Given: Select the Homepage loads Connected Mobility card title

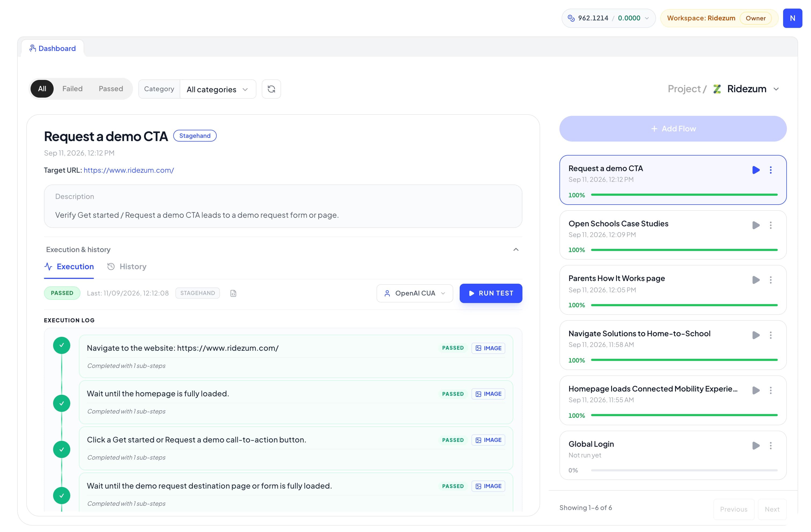Looking at the screenshot, I should tap(653, 389).
